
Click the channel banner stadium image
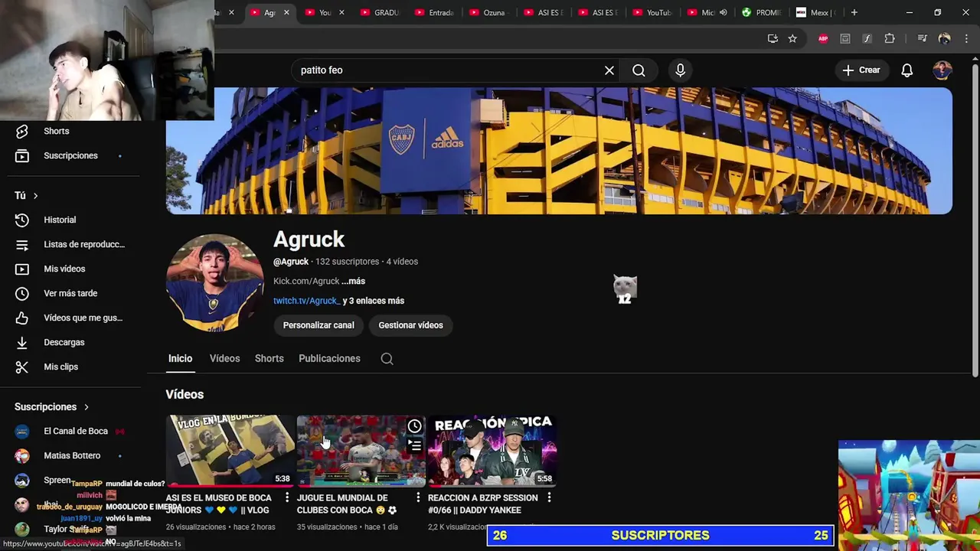[559, 151]
